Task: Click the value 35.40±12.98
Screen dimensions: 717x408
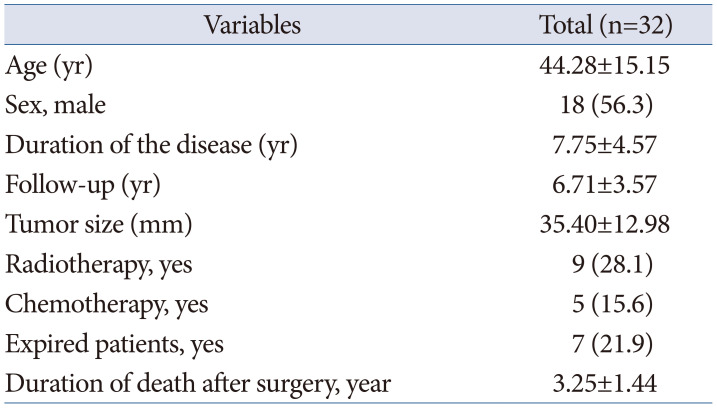Action: [604, 225]
